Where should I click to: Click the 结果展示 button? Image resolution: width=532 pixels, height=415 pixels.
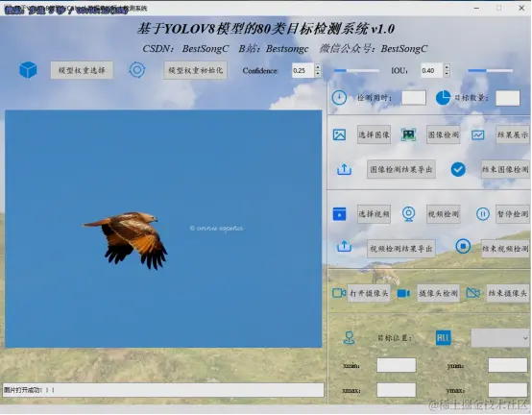coord(513,134)
